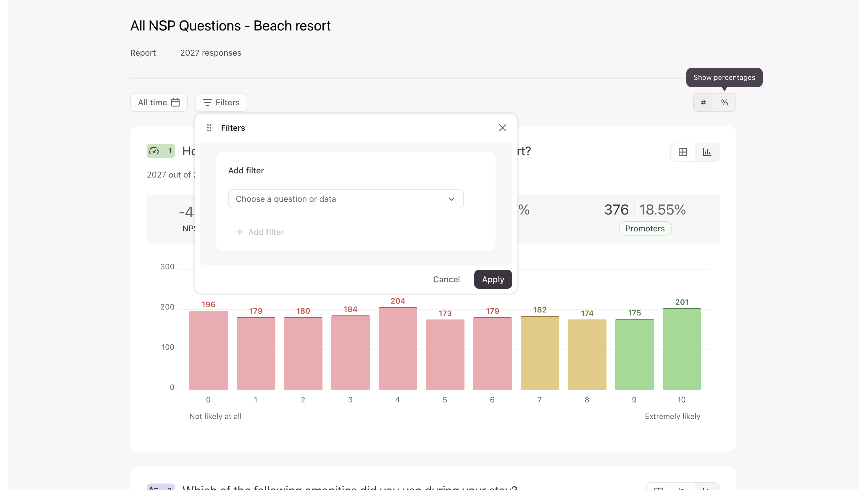Click the calendar icon beside All time
Image resolution: width=868 pixels, height=490 pixels.
click(x=175, y=102)
